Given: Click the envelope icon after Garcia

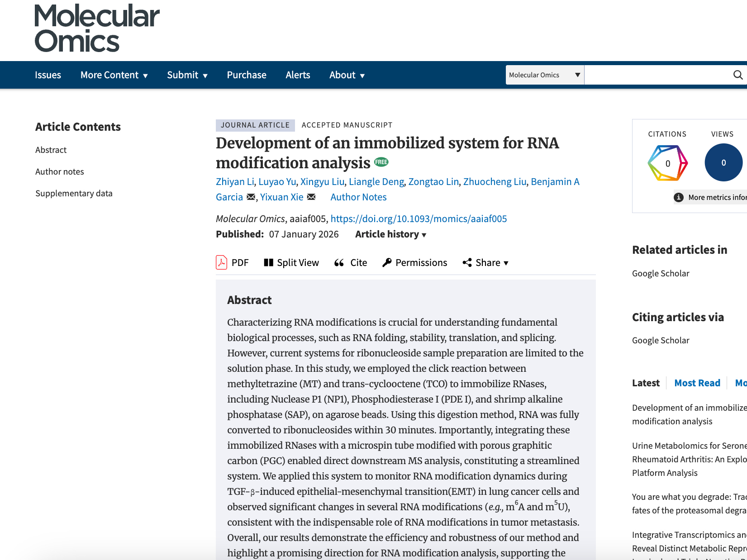Looking at the screenshot, I should pyautogui.click(x=251, y=197).
